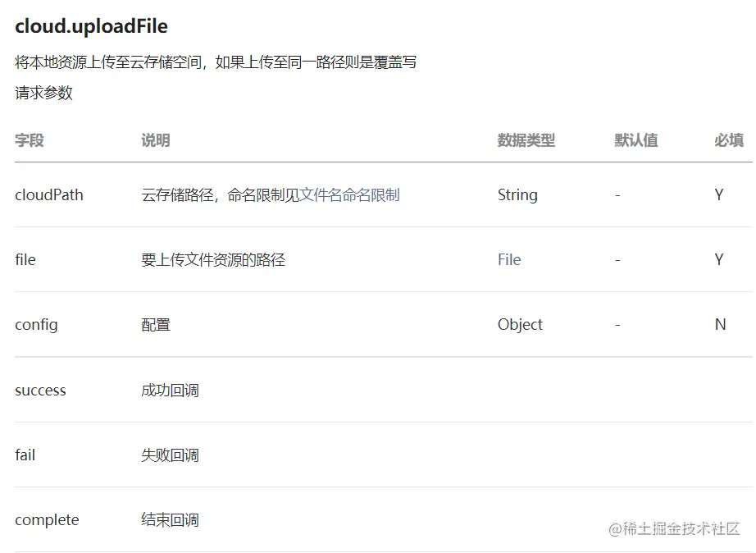Click the 请求参数 label
The image size is (756, 553).
(43, 93)
